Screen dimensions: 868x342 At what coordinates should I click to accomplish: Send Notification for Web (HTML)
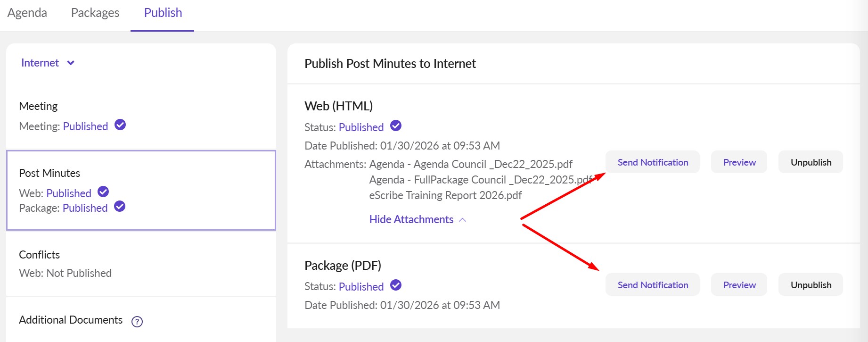[653, 162]
